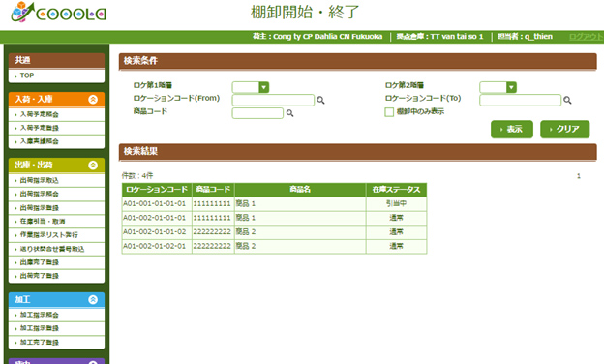Open the ロケ第2階層 dropdown

[498, 87]
